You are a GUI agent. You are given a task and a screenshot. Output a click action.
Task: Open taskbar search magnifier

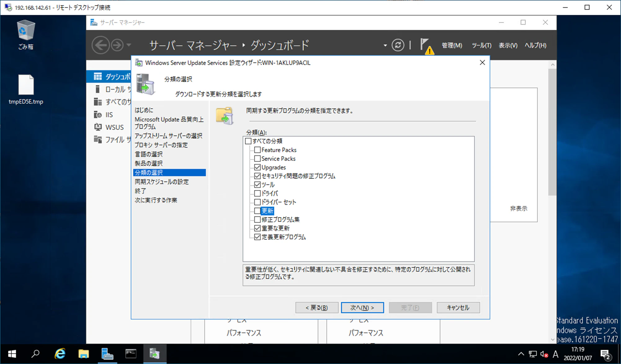click(35, 354)
